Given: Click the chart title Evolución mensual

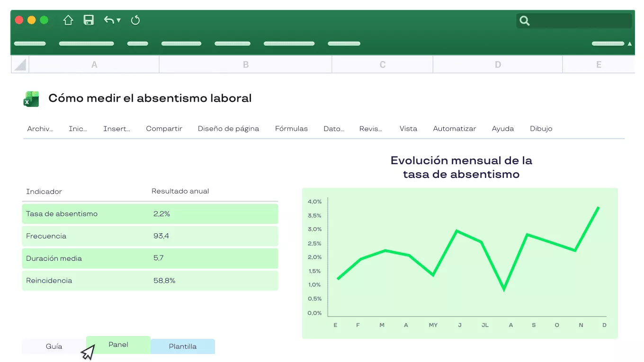Looking at the screenshot, I should coord(461,168).
